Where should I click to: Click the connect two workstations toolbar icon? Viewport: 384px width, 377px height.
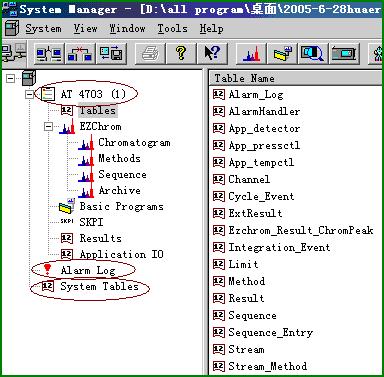(x=49, y=53)
